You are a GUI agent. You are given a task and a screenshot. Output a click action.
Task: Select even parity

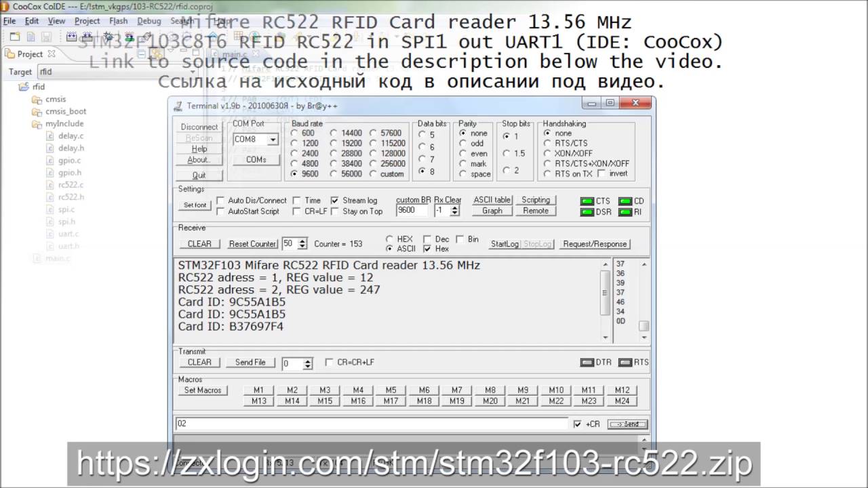pos(463,154)
